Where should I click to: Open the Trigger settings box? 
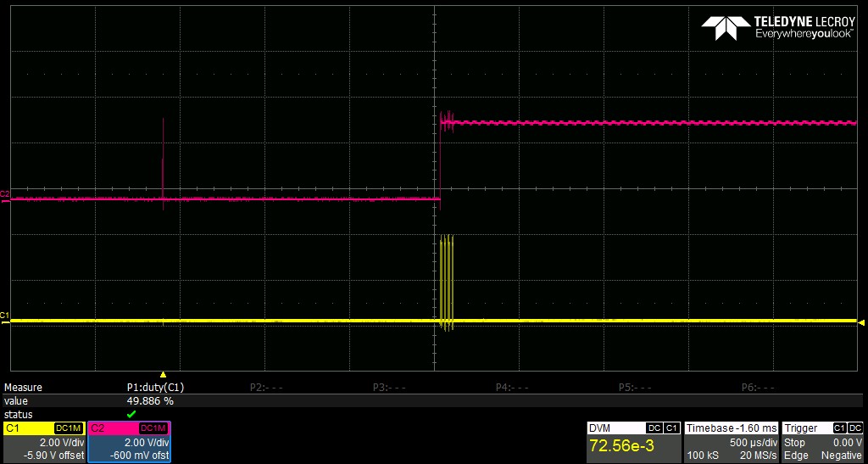point(822,442)
